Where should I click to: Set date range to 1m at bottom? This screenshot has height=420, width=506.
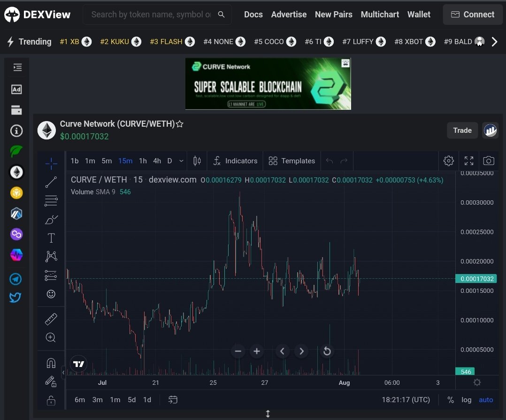[115, 400]
